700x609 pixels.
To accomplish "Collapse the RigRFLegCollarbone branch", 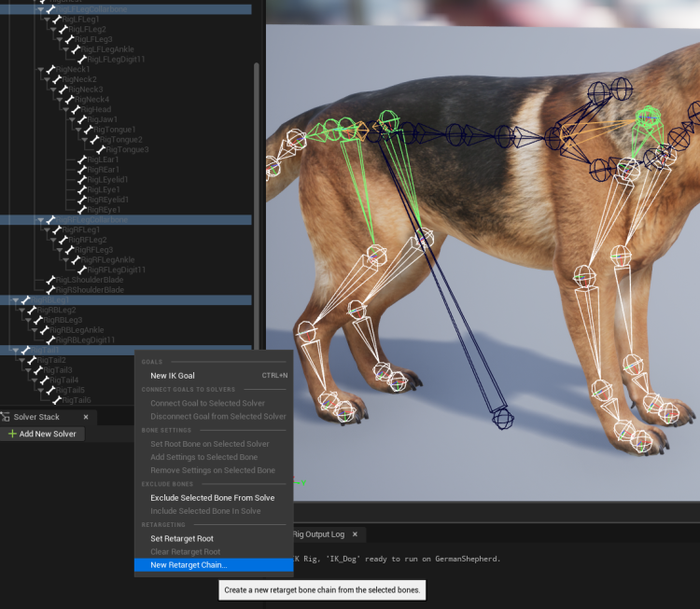I will pyautogui.click(x=40, y=220).
